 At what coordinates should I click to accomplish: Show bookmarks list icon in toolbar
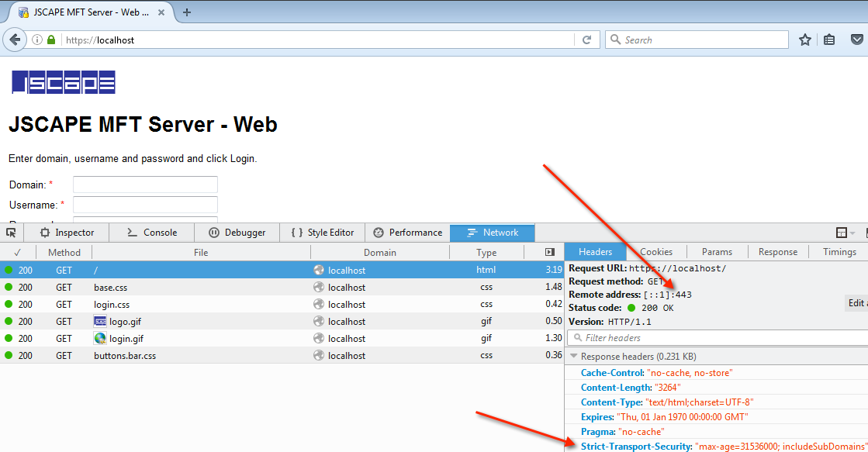(829, 40)
